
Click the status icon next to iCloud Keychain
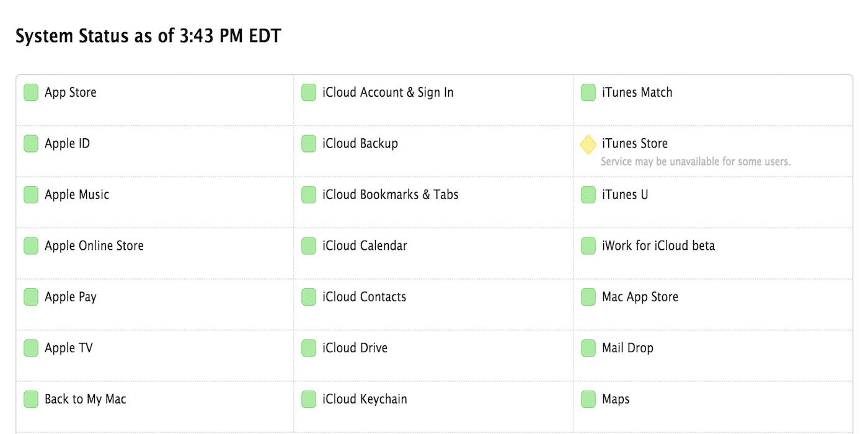tap(308, 399)
